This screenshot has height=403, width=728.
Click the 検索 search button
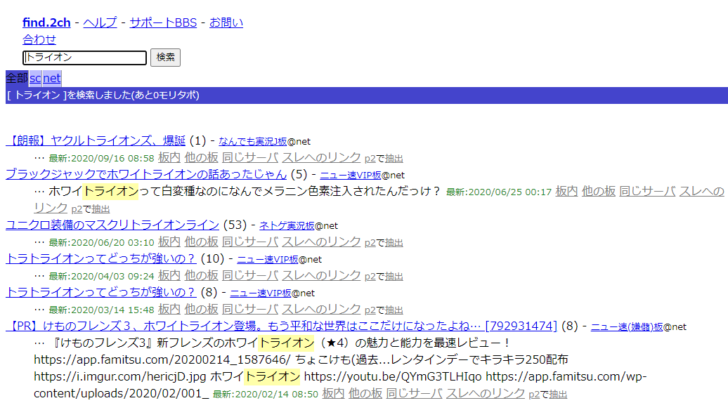point(165,57)
